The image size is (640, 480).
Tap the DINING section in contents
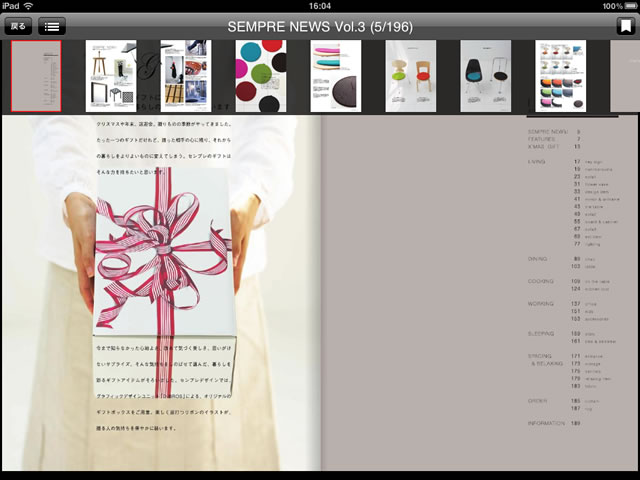tap(537, 259)
